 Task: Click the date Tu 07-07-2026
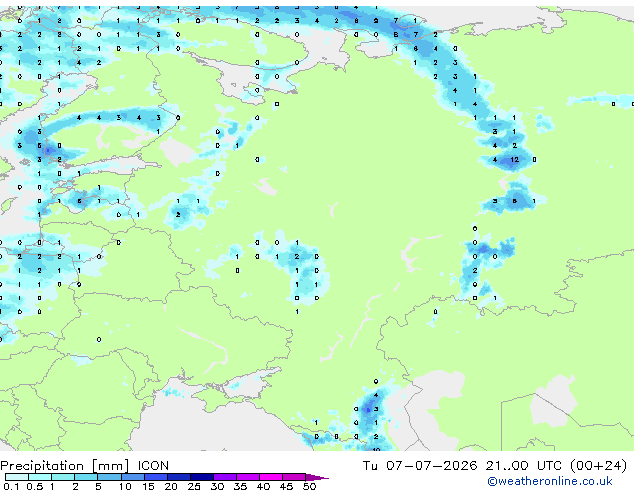click(x=420, y=466)
